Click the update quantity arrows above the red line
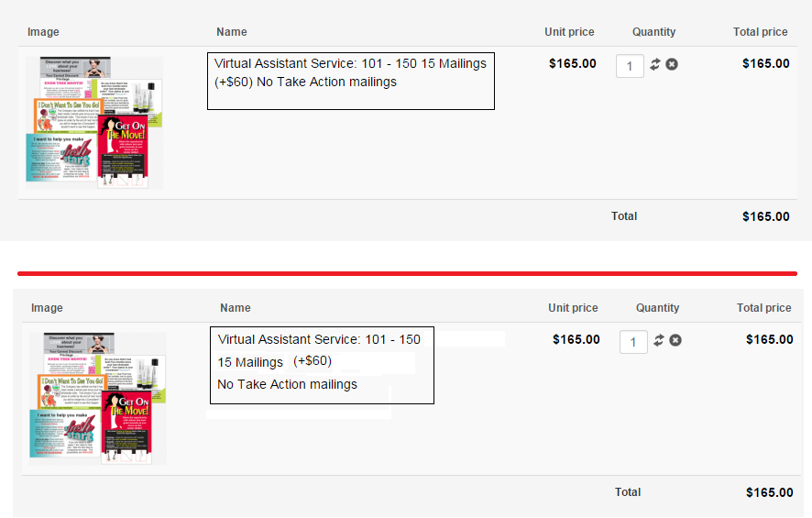The height and width of the screenshot is (518, 812). click(x=655, y=64)
